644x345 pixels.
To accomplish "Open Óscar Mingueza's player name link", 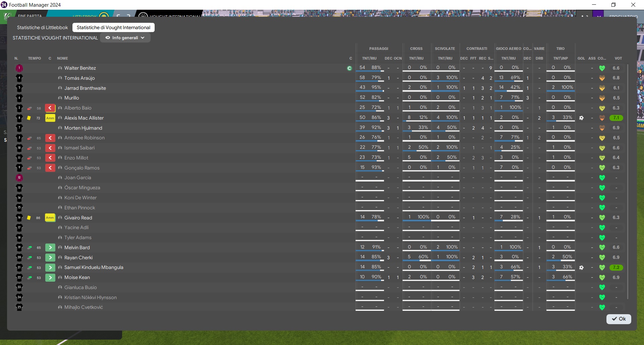I will [x=82, y=188].
